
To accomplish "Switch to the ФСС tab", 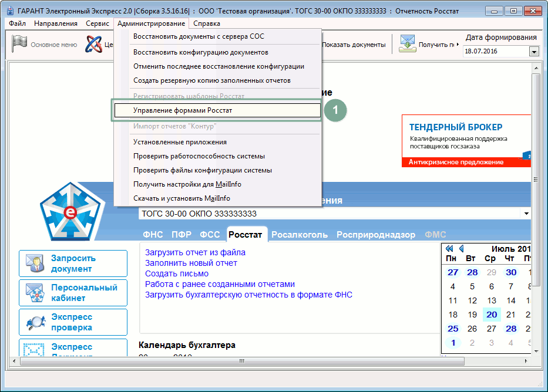I will [x=210, y=235].
